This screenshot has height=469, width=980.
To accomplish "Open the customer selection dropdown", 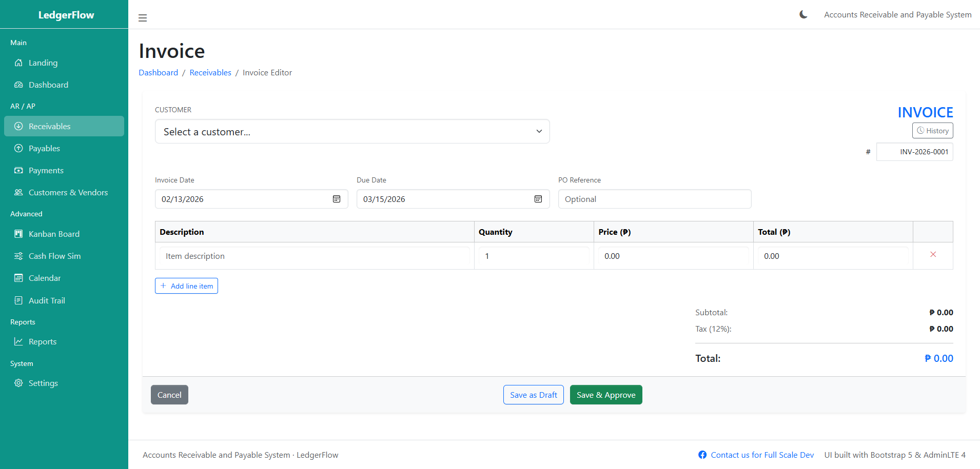I will click(x=352, y=131).
